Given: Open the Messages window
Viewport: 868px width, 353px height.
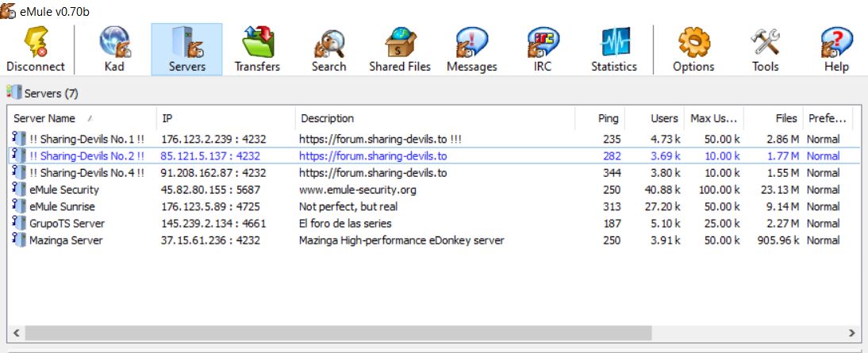Looking at the screenshot, I should (x=471, y=49).
